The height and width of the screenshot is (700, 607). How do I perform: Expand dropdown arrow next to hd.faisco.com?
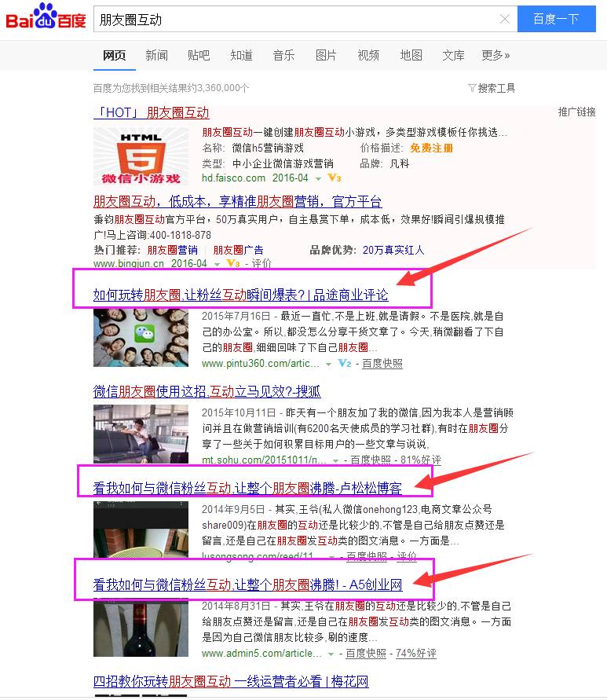point(318,178)
